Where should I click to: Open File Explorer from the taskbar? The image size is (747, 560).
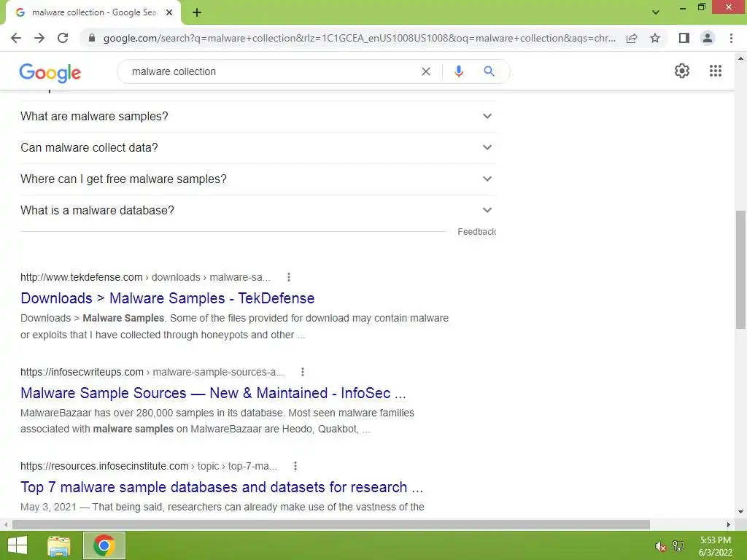coord(59,545)
